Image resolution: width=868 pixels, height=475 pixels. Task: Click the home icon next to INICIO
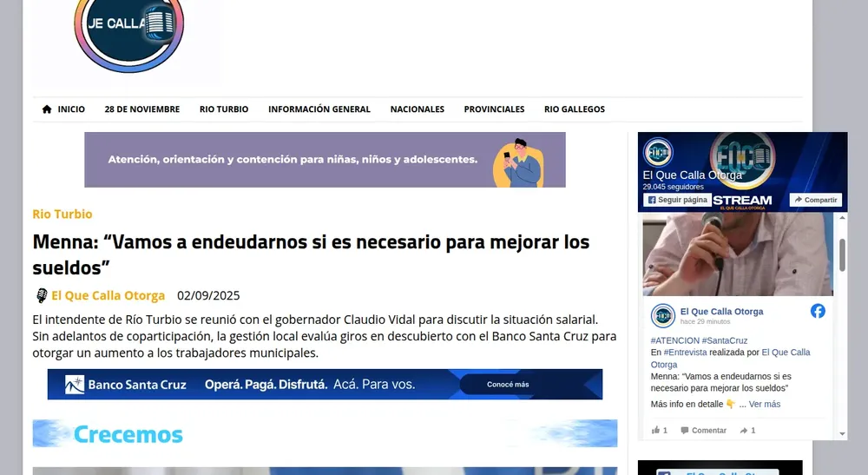[47, 109]
